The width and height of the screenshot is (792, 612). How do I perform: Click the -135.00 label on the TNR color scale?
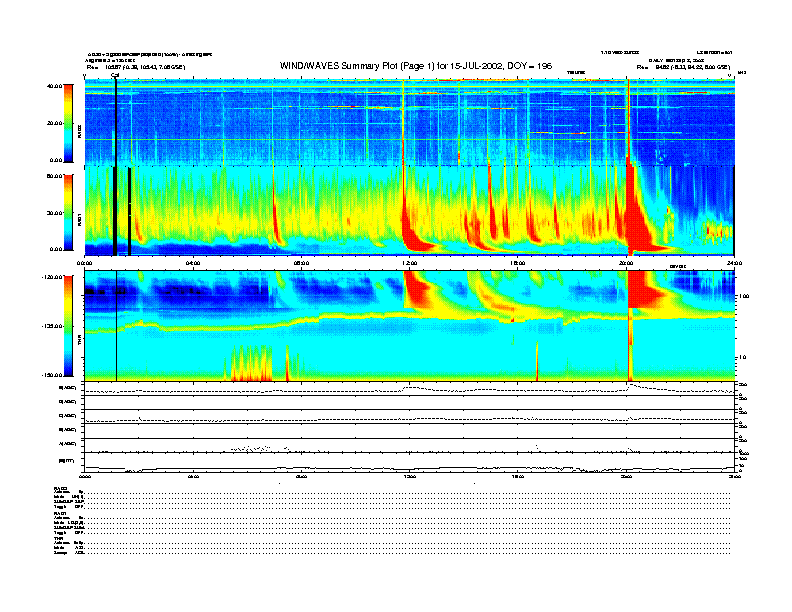click(x=53, y=326)
